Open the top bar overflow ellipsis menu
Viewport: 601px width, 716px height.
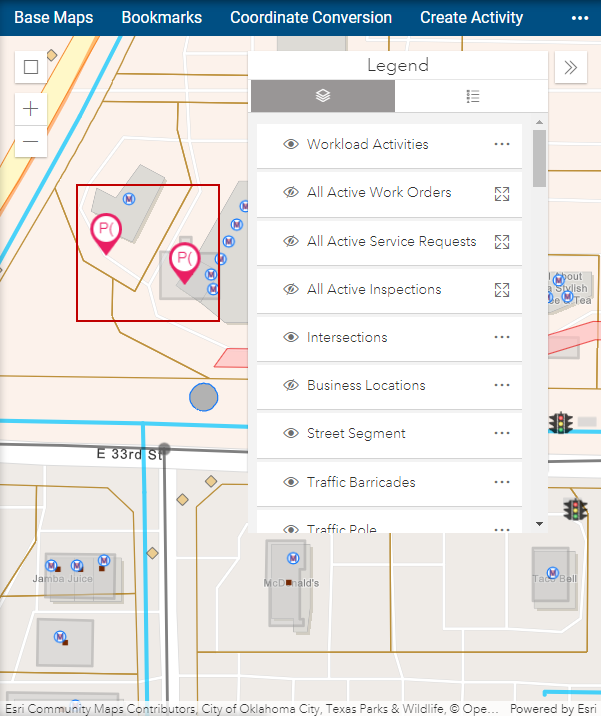coord(580,18)
